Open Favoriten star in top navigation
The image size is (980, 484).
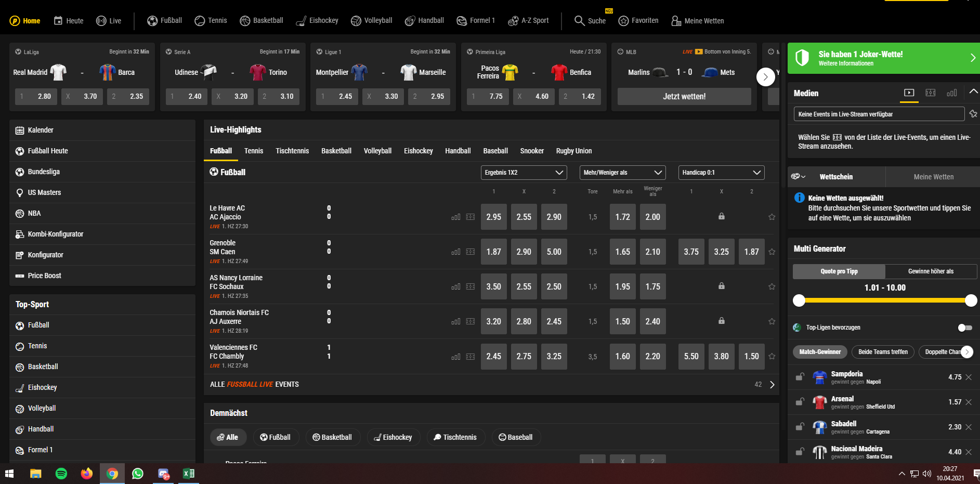pyautogui.click(x=638, y=21)
